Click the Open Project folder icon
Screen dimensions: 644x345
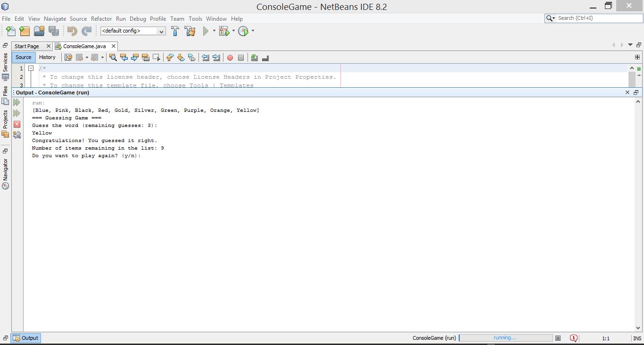tap(39, 31)
